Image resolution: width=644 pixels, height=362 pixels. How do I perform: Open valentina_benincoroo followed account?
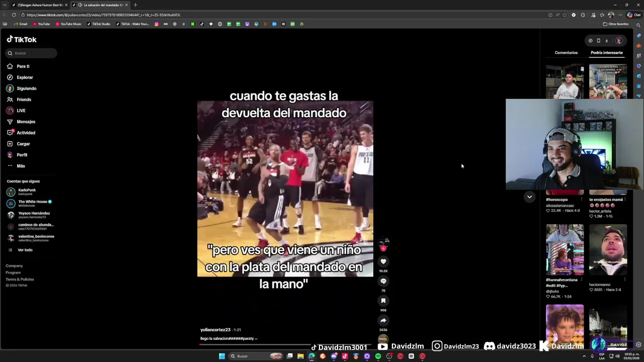pyautogui.click(x=30, y=238)
